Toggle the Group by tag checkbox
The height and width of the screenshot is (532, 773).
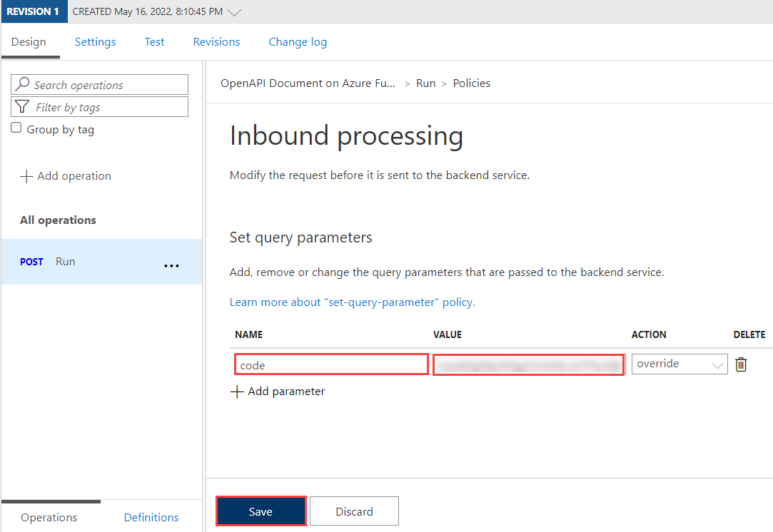(x=16, y=128)
